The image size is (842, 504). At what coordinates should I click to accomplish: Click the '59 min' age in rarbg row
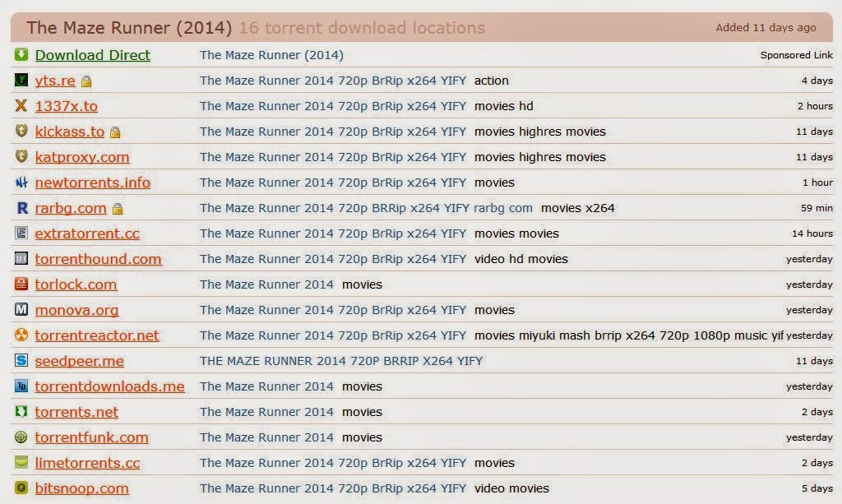tap(817, 208)
